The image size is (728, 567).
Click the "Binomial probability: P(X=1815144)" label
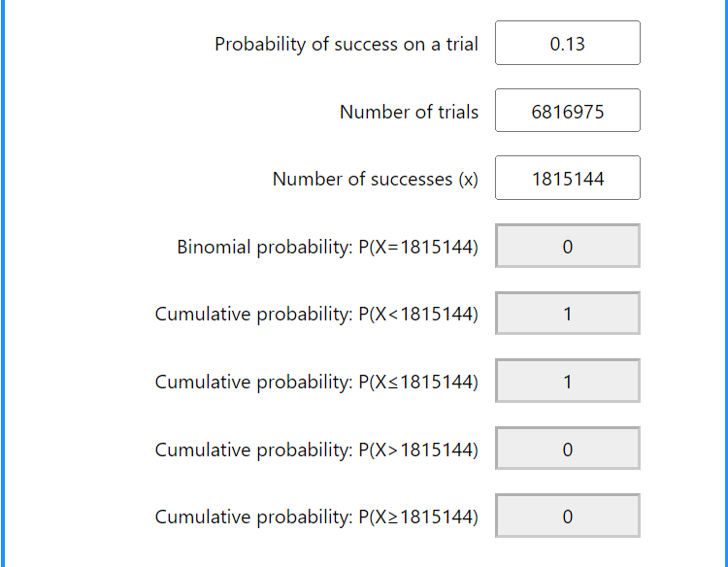(x=327, y=247)
